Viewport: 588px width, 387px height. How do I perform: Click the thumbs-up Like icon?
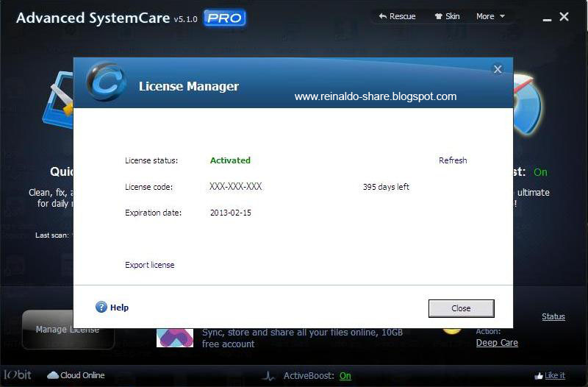click(539, 375)
